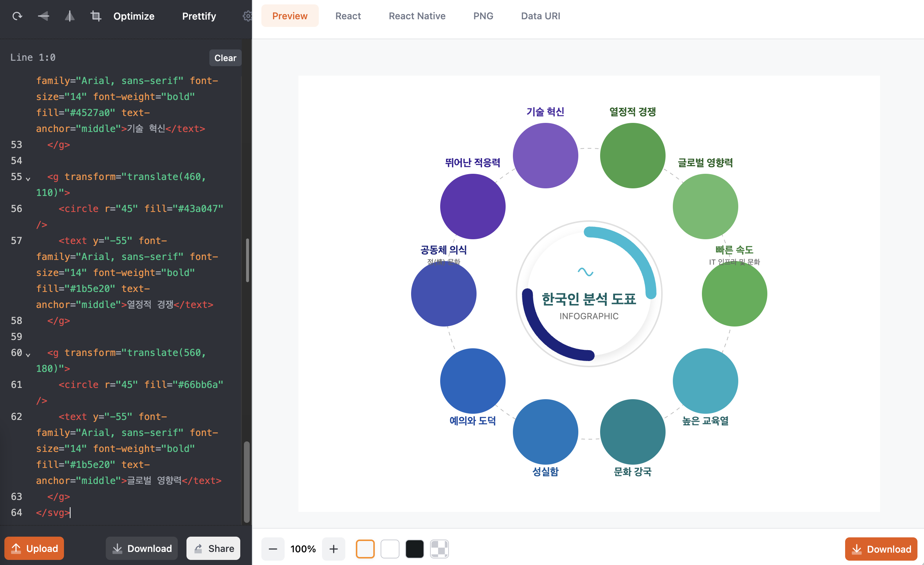This screenshot has height=565, width=924.
Task: Switch to the PNG tab
Action: point(483,16)
